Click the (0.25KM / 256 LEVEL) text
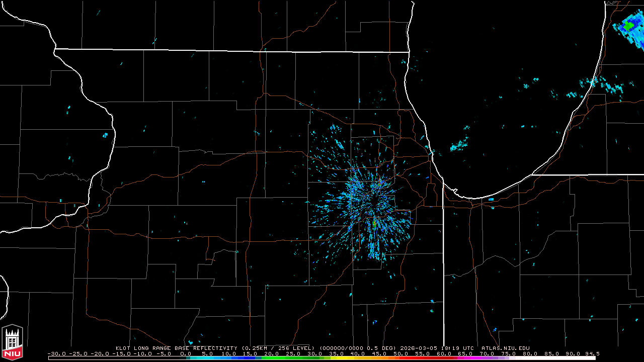644x362 pixels. (278, 348)
